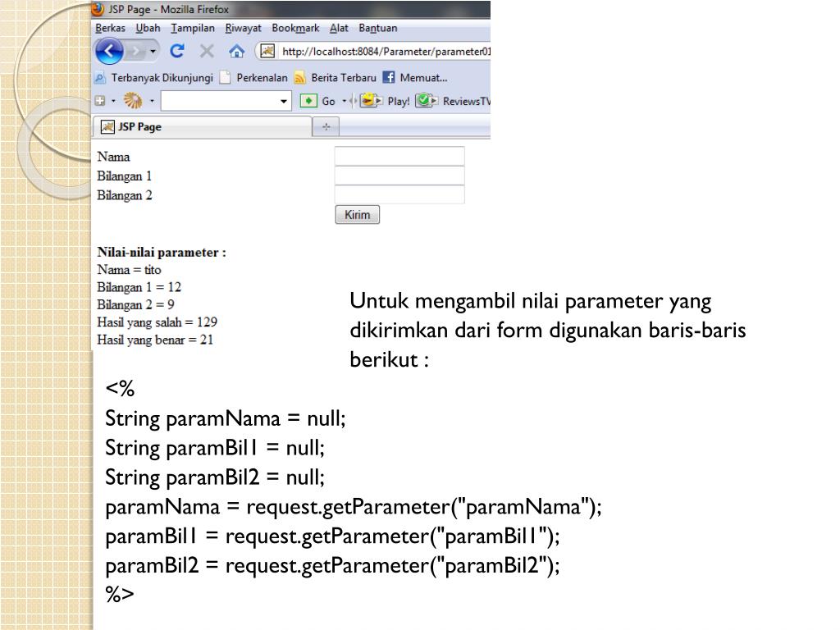Open the Perkenalan bookmark

click(x=254, y=78)
